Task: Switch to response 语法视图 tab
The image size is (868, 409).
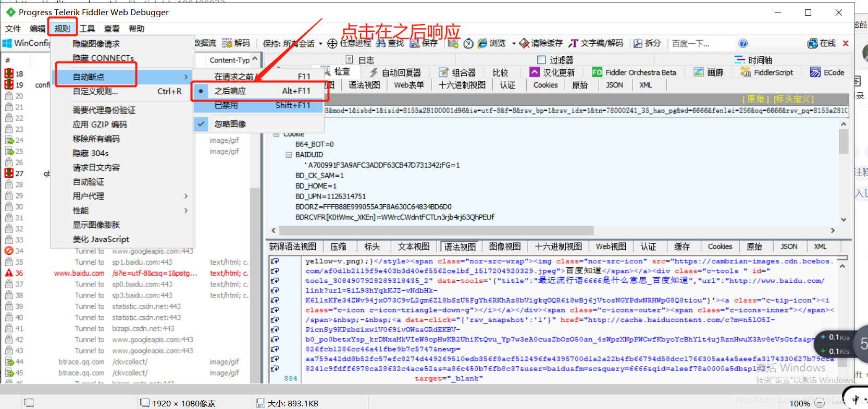Action: click(460, 246)
